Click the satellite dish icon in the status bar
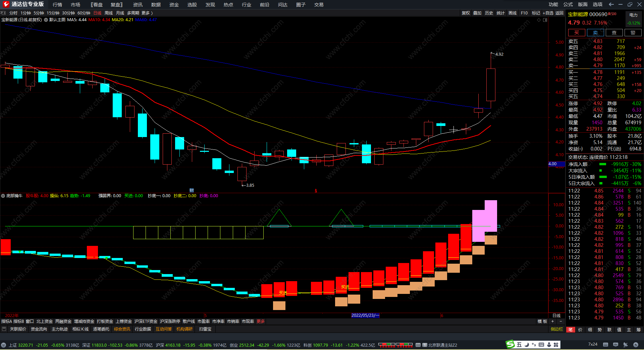Viewport: 644px width, 350px height. (x=626, y=345)
